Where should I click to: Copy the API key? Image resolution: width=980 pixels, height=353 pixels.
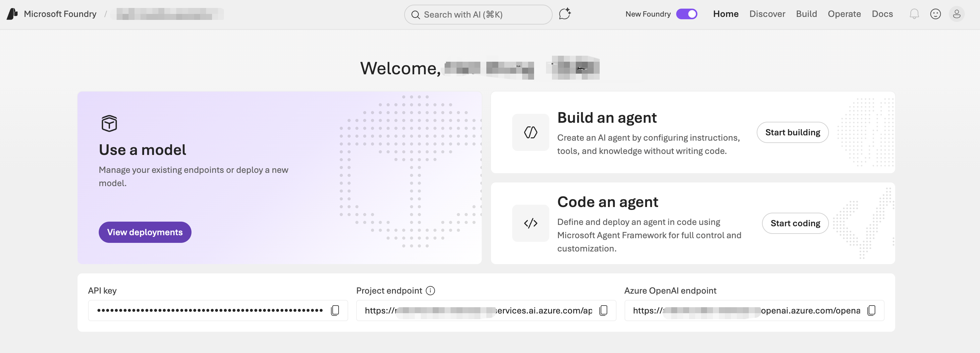pyautogui.click(x=335, y=310)
